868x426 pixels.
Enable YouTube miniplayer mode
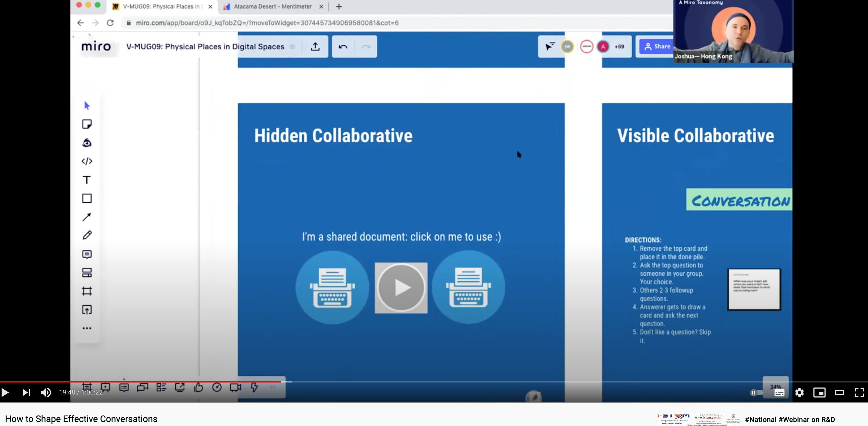pyautogui.click(x=819, y=392)
